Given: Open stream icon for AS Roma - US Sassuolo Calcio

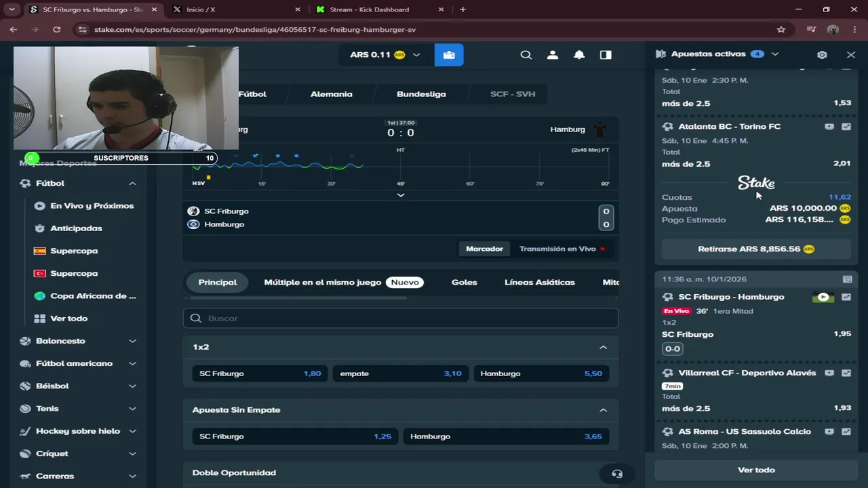Looking at the screenshot, I should 829,432.
